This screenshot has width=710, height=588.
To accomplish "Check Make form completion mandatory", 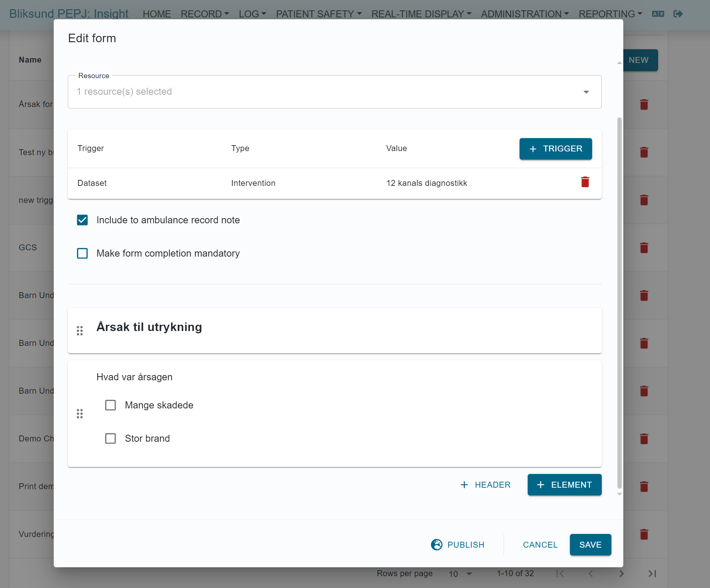I will pyautogui.click(x=82, y=253).
